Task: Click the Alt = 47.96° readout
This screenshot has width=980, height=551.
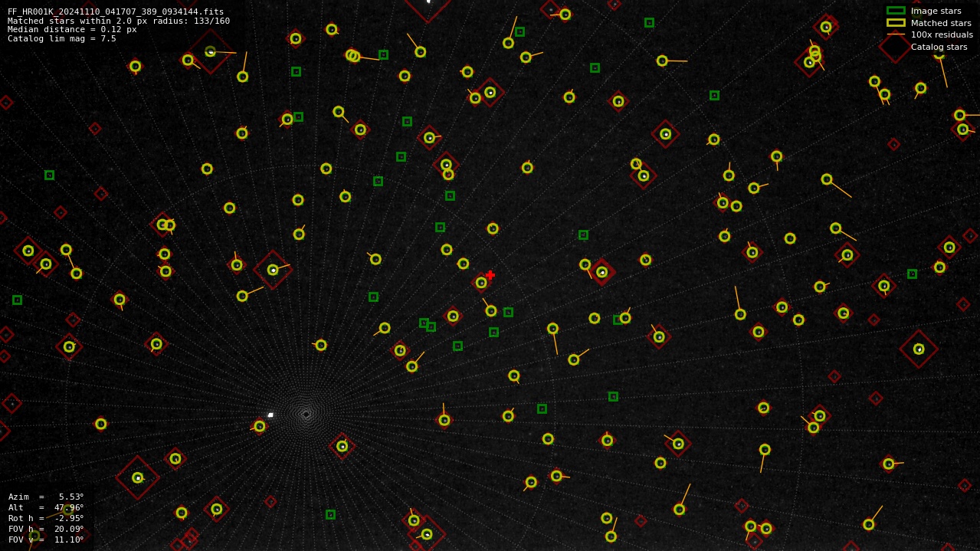Action: tap(46, 507)
